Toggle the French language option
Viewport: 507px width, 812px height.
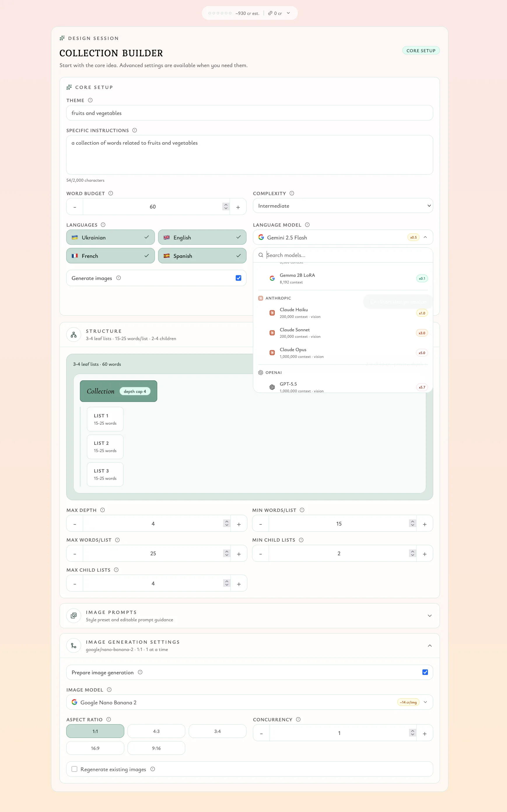pos(110,256)
